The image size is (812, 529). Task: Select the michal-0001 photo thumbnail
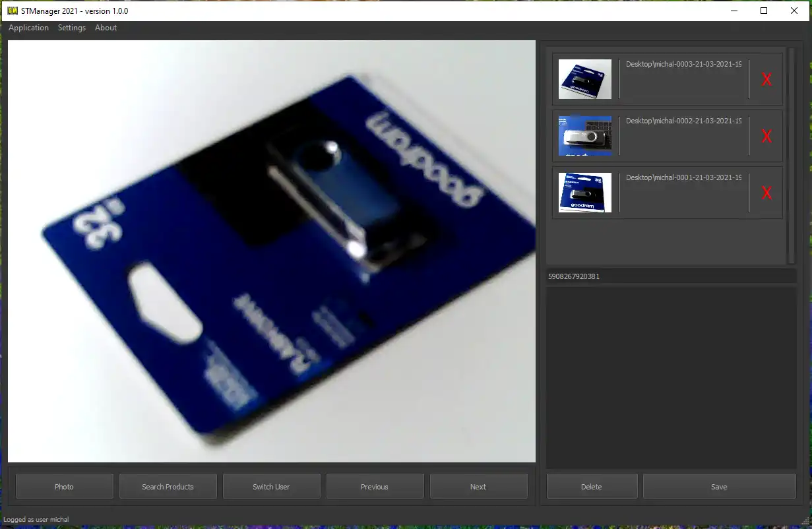(x=585, y=193)
